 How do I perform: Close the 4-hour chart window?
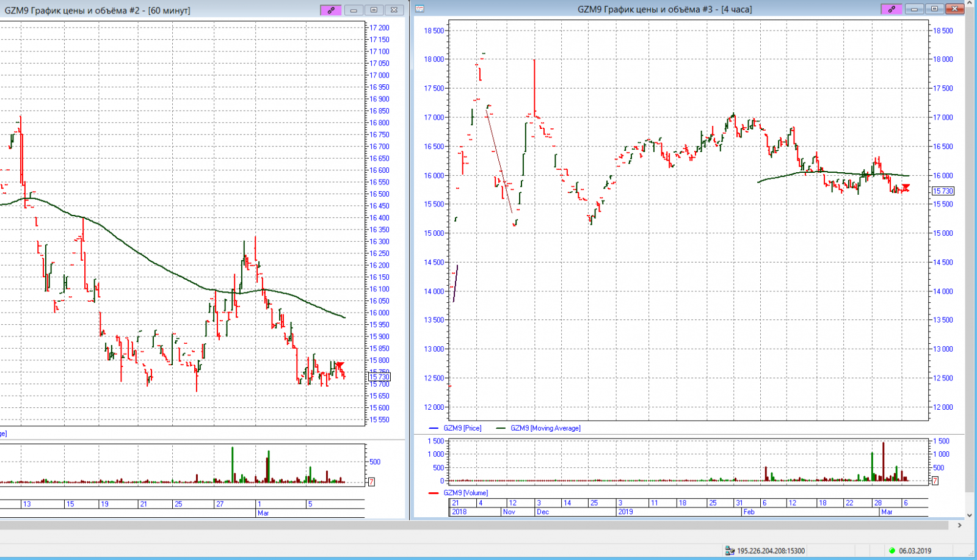tap(954, 9)
